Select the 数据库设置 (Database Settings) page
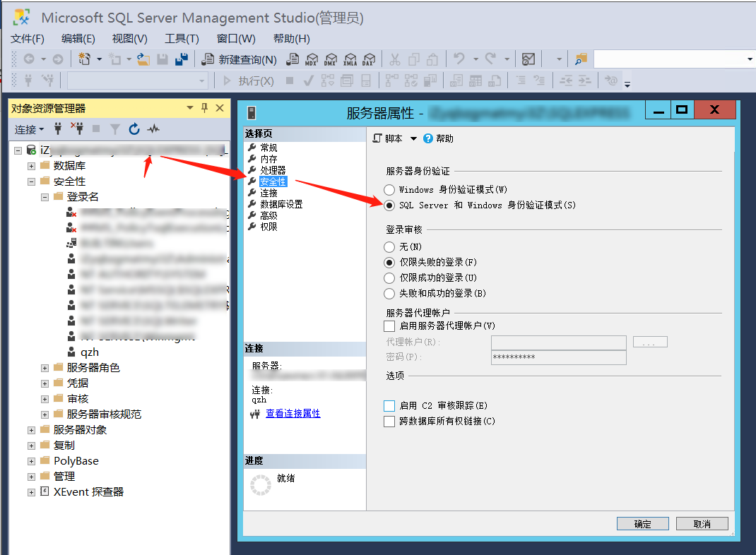Image resolution: width=756 pixels, height=555 pixels. tap(281, 204)
